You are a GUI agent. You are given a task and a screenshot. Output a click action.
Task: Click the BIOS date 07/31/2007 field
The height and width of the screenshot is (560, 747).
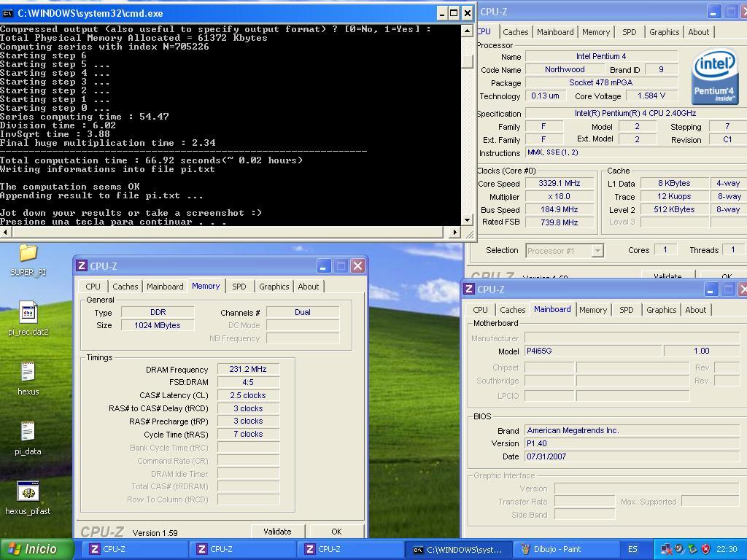point(632,456)
